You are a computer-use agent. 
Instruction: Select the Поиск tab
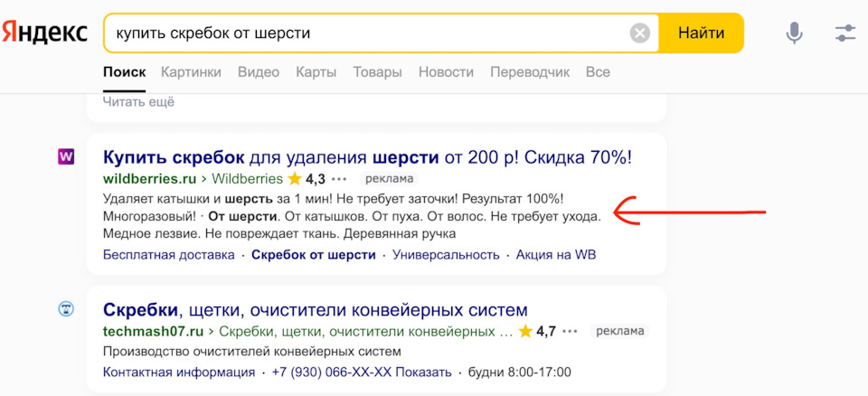click(125, 72)
